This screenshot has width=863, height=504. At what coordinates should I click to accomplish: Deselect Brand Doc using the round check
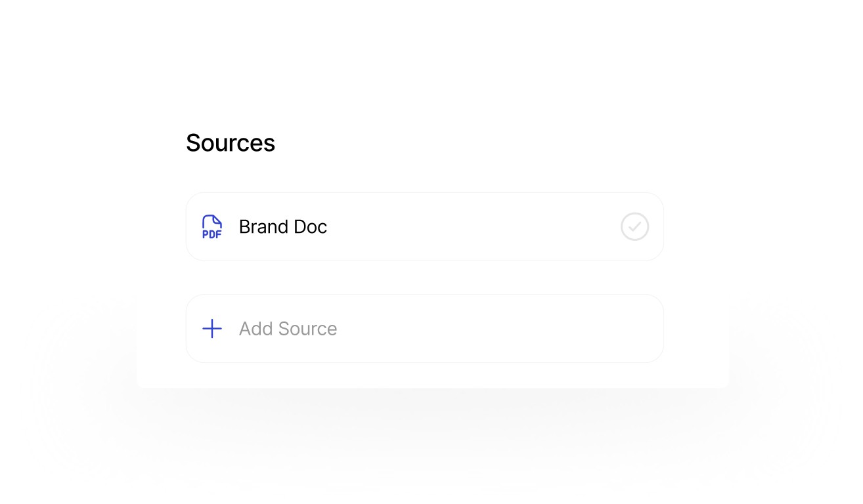(x=634, y=226)
